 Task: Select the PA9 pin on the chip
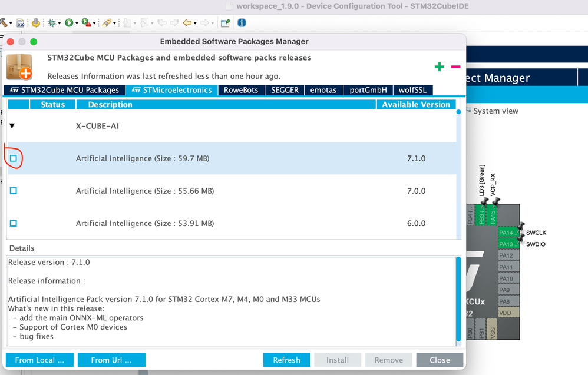(508, 290)
